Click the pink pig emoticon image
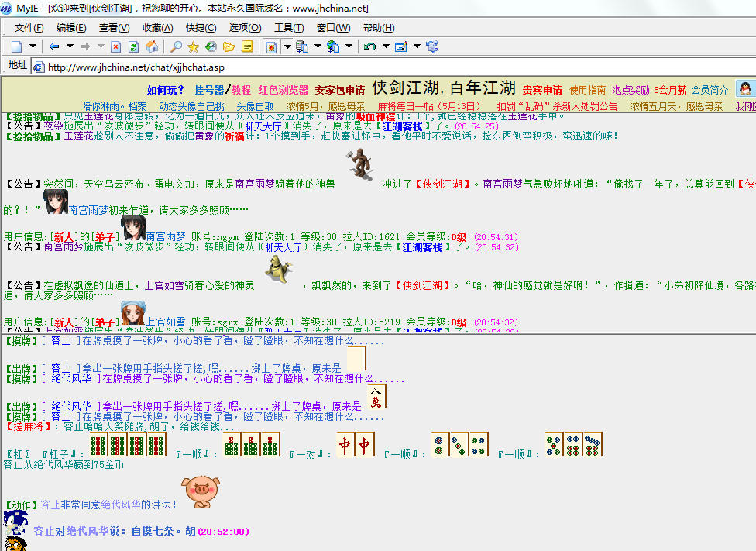The image size is (756, 551). (201, 491)
